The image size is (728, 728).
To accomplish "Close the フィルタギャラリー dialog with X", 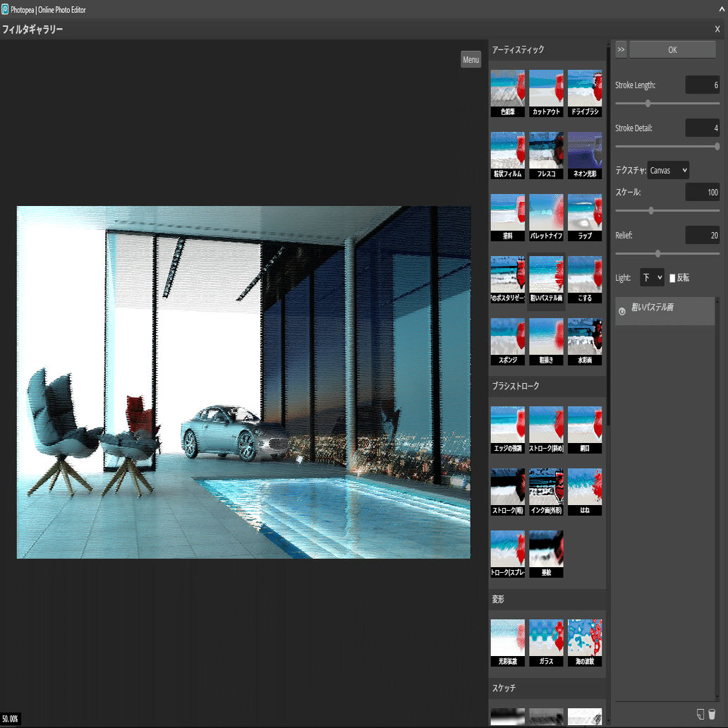I will coord(717,29).
